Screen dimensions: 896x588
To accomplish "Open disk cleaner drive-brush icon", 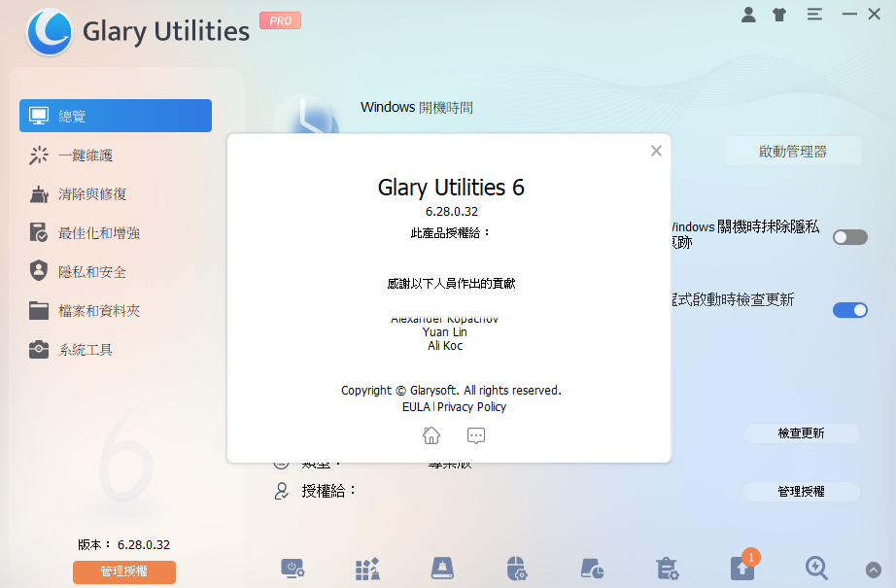I will click(x=442, y=569).
